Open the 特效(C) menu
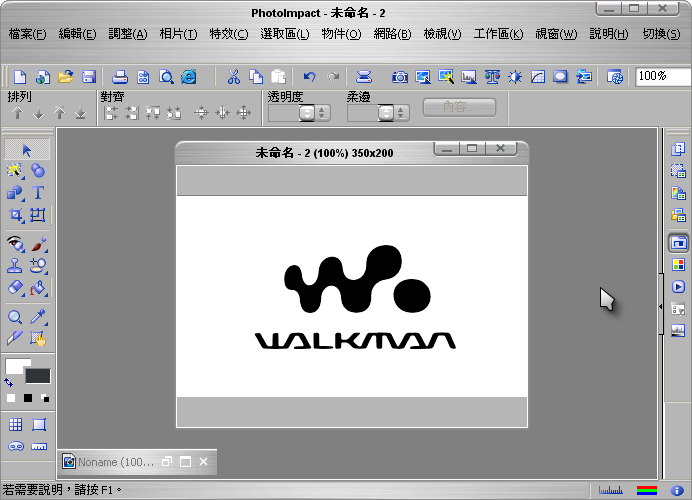Image resolution: width=692 pixels, height=500 pixels. click(229, 34)
